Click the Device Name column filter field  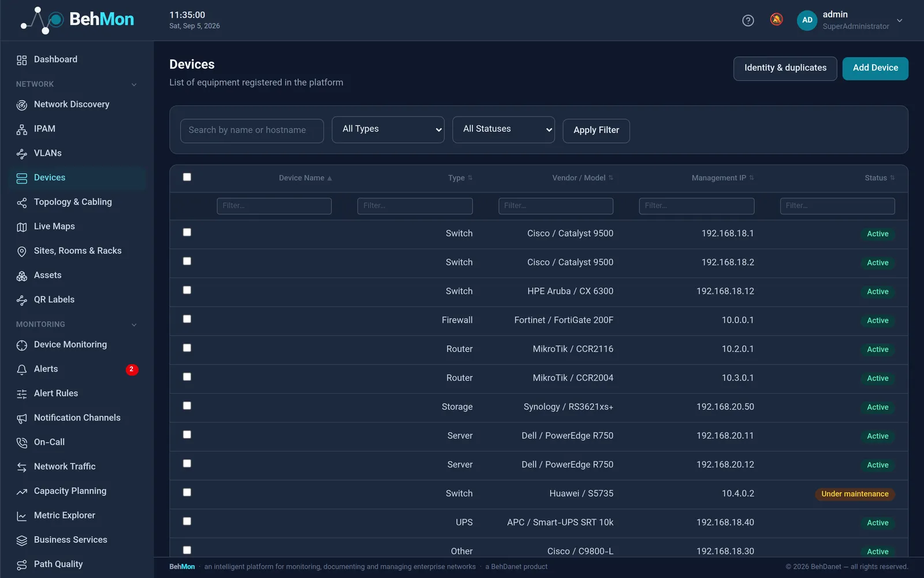(x=274, y=206)
